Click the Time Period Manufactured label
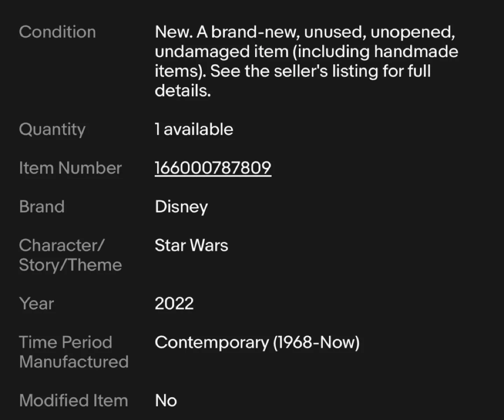The image size is (504, 420). point(73,352)
